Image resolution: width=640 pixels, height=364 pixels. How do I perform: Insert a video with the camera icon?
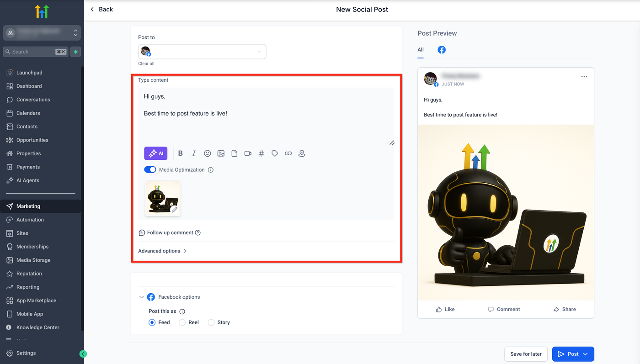coord(248,153)
